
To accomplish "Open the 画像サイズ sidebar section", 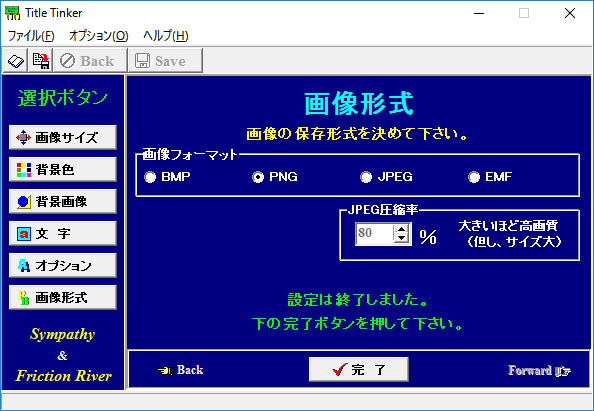I will (63, 138).
